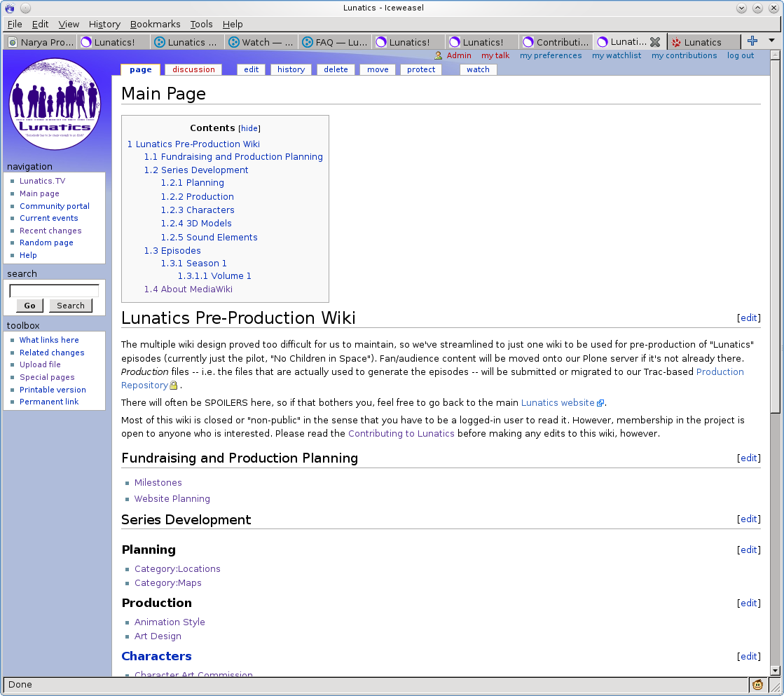Image resolution: width=784 pixels, height=696 pixels.
Task: Hide the Contents table
Action: (x=249, y=129)
